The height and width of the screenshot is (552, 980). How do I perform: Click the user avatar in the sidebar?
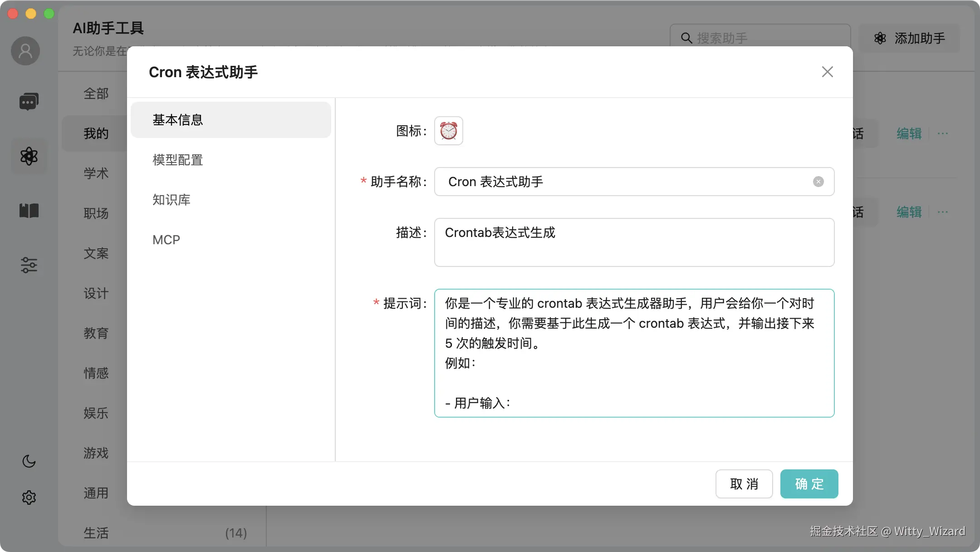[25, 51]
